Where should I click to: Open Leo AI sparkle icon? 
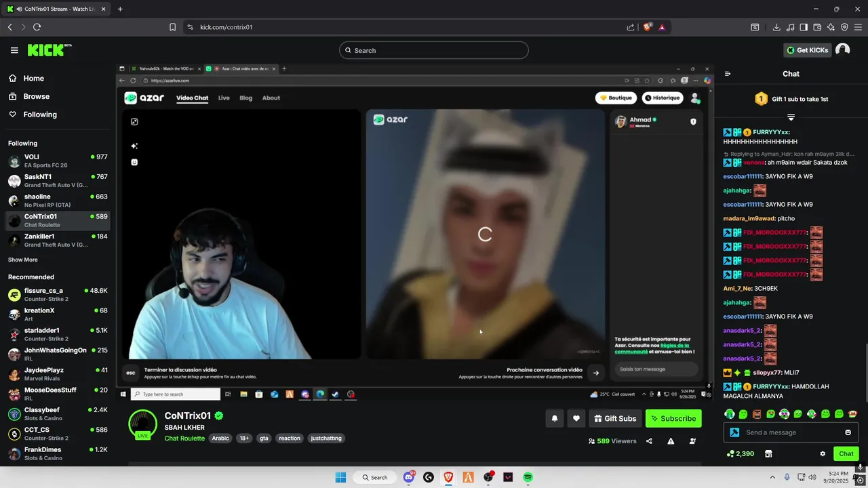(831, 27)
